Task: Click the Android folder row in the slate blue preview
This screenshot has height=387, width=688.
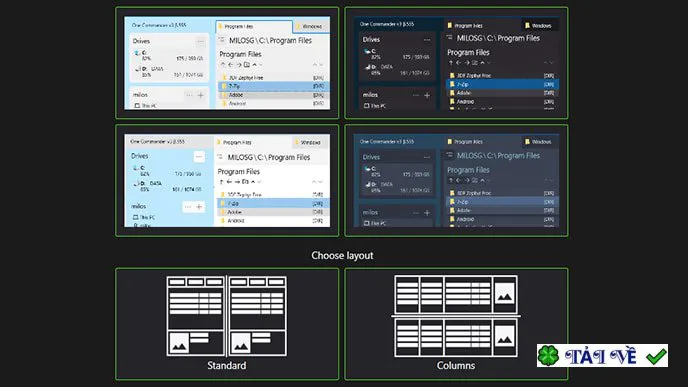Action: tap(502, 219)
